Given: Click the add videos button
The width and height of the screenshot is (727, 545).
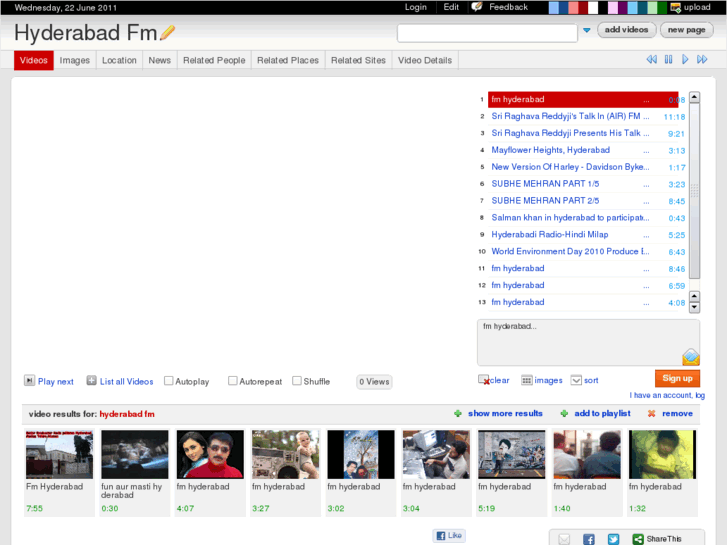Looking at the screenshot, I should pos(626,30).
